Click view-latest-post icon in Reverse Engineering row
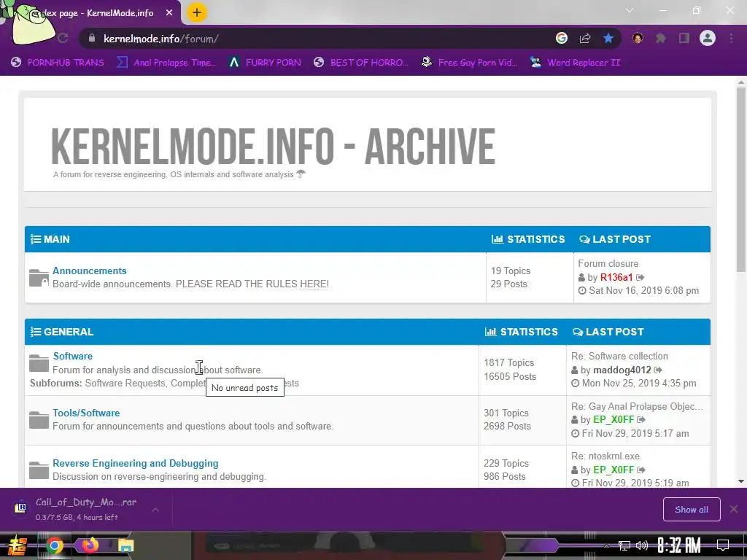 tap(641, 470)
